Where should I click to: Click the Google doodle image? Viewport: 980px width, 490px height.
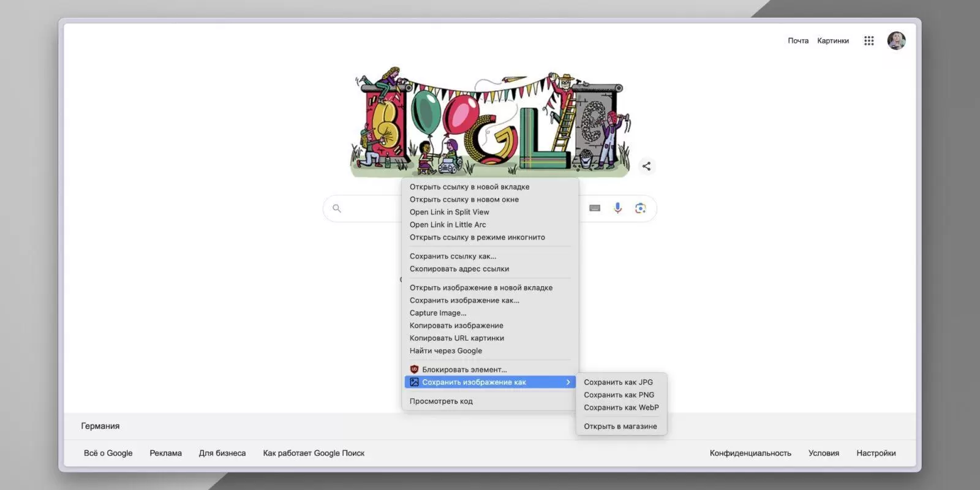click(490, 121)
